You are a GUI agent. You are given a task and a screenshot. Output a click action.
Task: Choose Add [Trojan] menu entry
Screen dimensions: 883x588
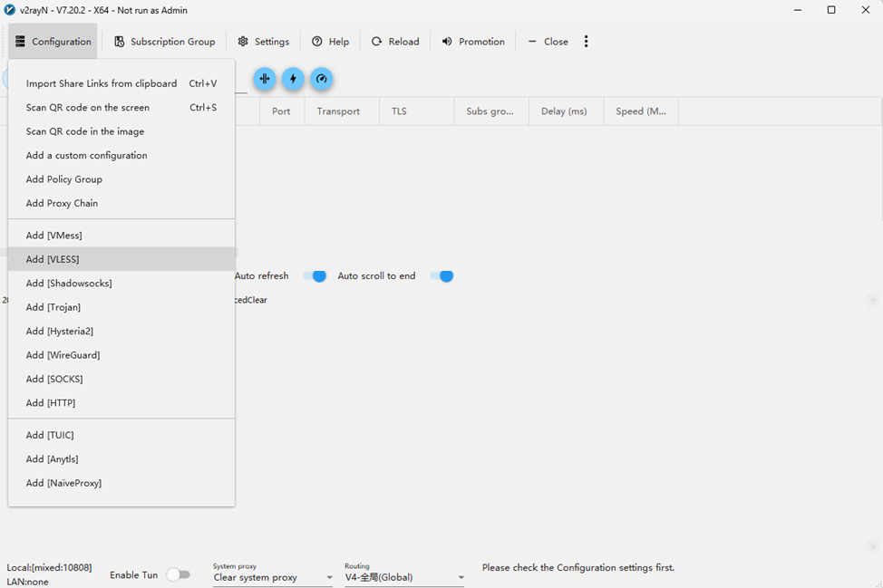[x=121, y=307]
